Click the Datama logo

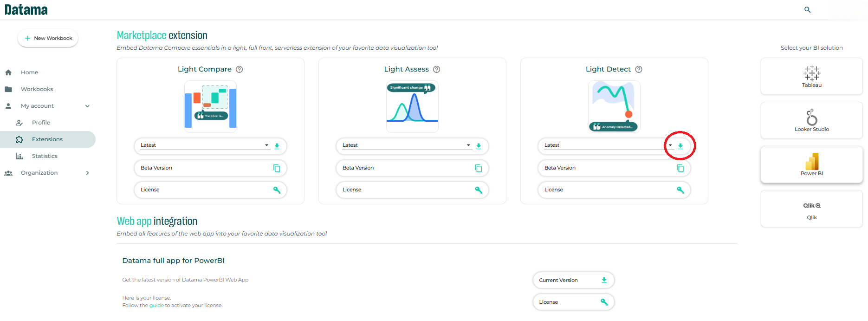click(26, 10)
